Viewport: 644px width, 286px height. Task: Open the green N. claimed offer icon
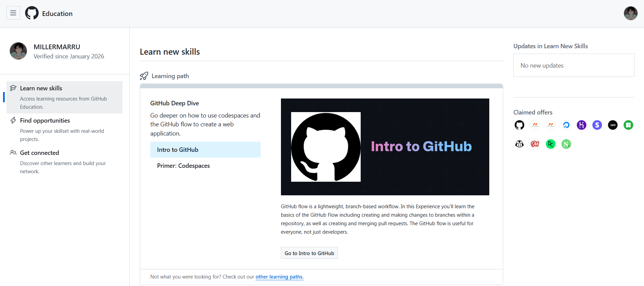566,144
